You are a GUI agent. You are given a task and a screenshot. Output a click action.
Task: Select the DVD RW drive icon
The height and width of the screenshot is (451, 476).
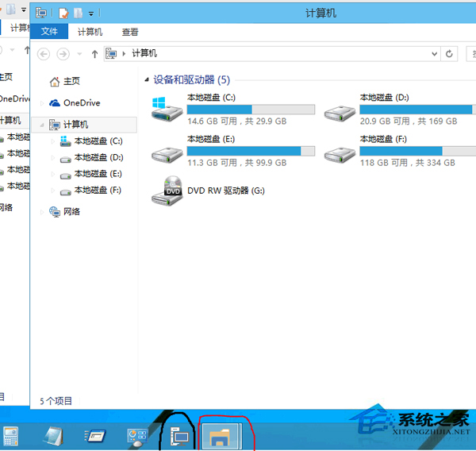[167, 191]
